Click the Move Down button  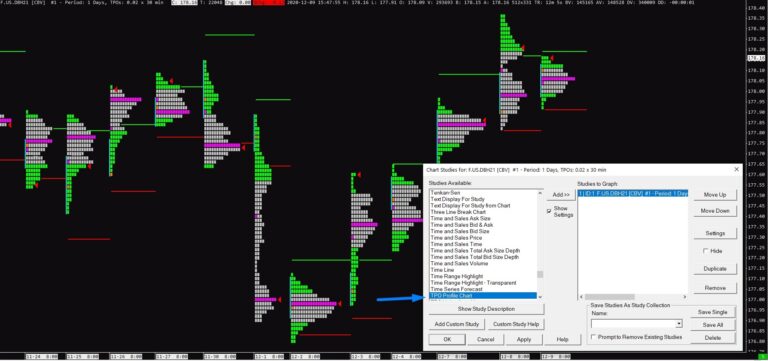[x=715, y=211]
